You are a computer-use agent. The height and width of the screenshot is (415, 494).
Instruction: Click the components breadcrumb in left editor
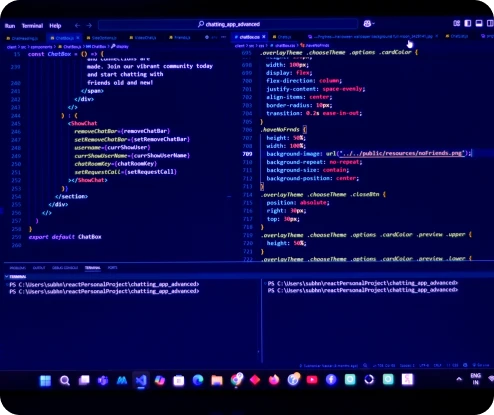tap(41, 47)
